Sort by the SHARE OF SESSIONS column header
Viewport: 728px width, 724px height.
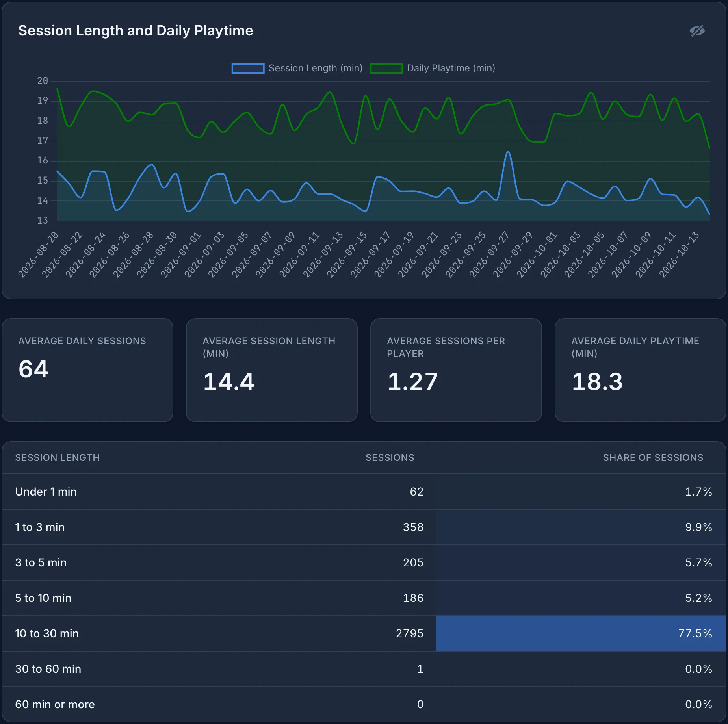[x=653, y=457]
